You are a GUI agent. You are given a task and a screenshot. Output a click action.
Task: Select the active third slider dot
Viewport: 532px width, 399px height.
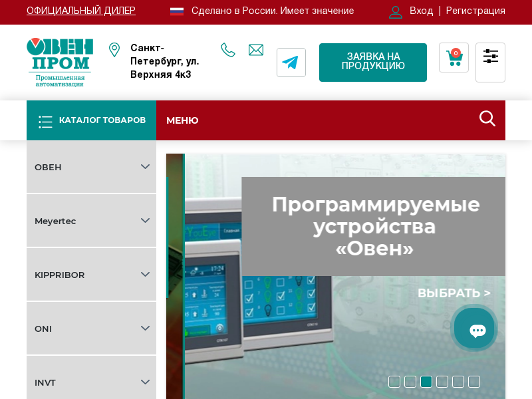pos(426,382)
